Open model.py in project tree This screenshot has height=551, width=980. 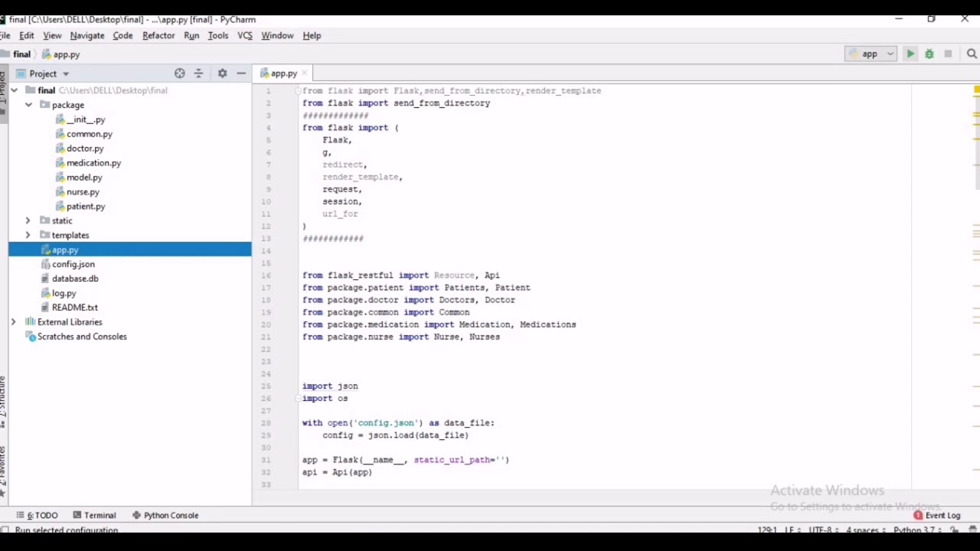click(78, 178)
